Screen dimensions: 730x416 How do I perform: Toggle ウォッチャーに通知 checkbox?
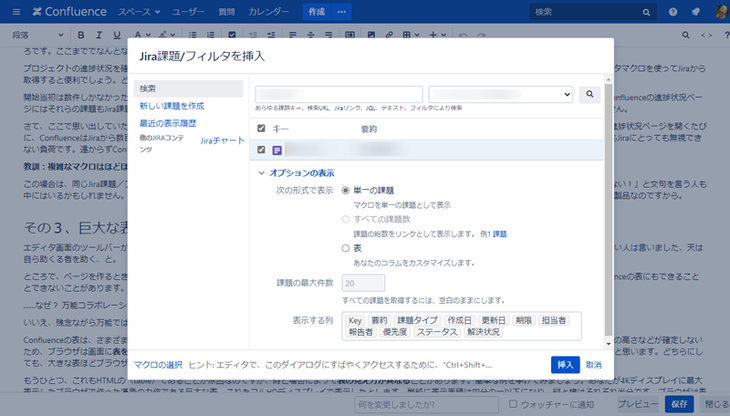(513, 404)
